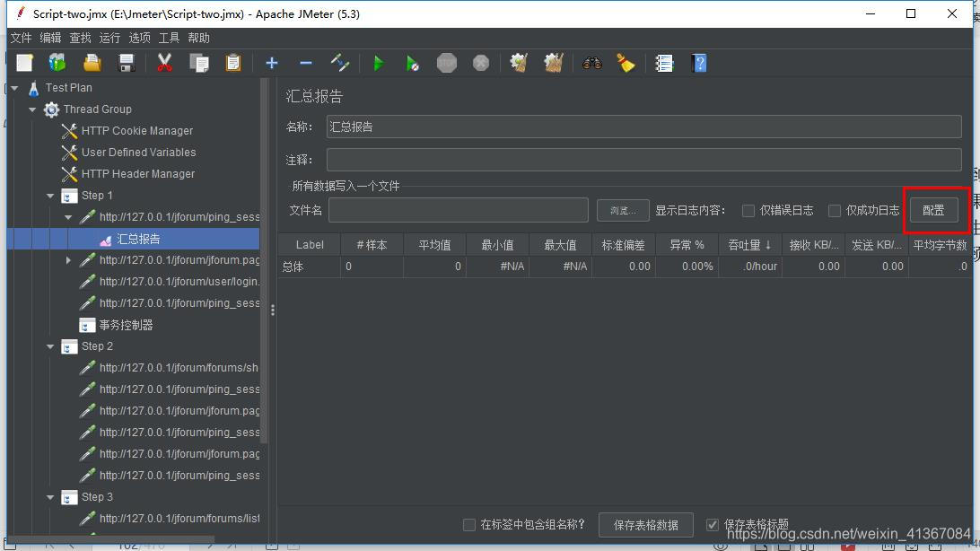Viewport: 980px width, 551px height.
Task: Click the 浏览 browse button
Action: point(623,211)
